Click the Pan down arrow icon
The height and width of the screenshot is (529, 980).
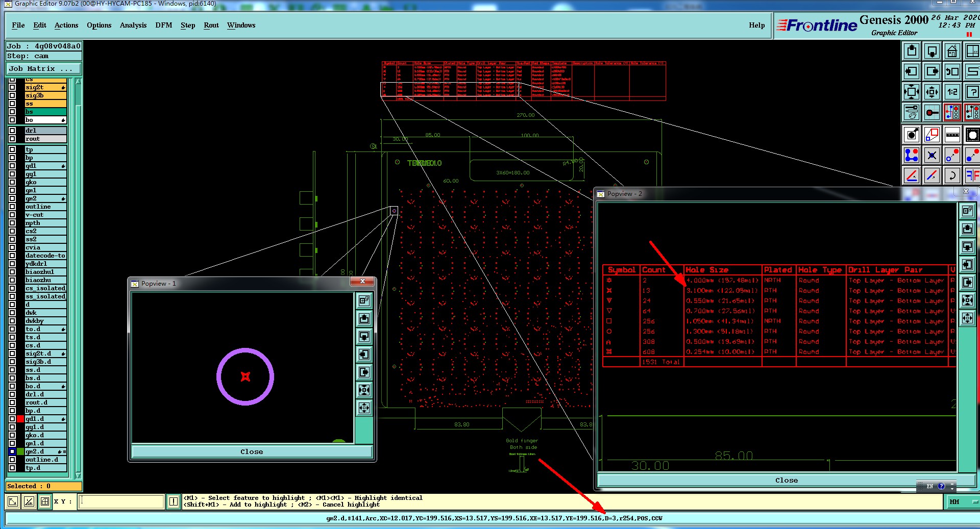pos(932,51)
